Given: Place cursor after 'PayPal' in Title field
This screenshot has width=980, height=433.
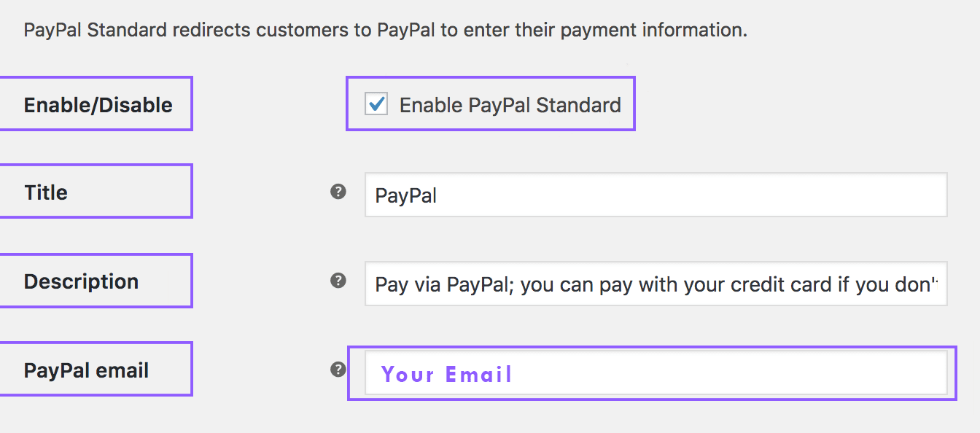Looking at the screenshot, I should 438,195.
